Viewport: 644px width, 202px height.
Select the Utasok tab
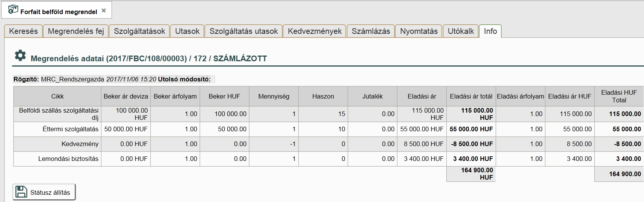click(187, 31)
